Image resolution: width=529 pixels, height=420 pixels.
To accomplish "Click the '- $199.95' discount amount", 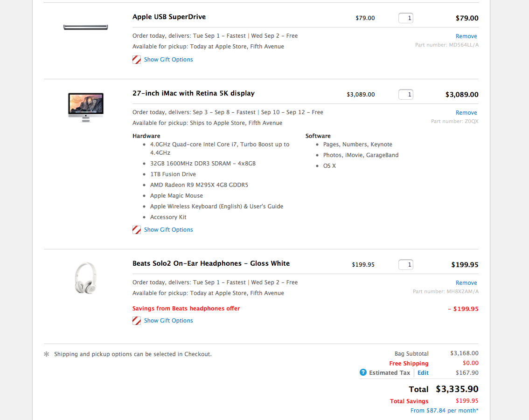I will [x=463, y=309].
